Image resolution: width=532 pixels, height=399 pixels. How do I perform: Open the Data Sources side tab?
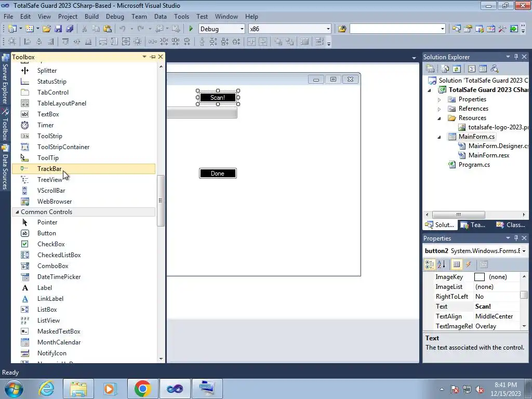(x=5, y=167)
